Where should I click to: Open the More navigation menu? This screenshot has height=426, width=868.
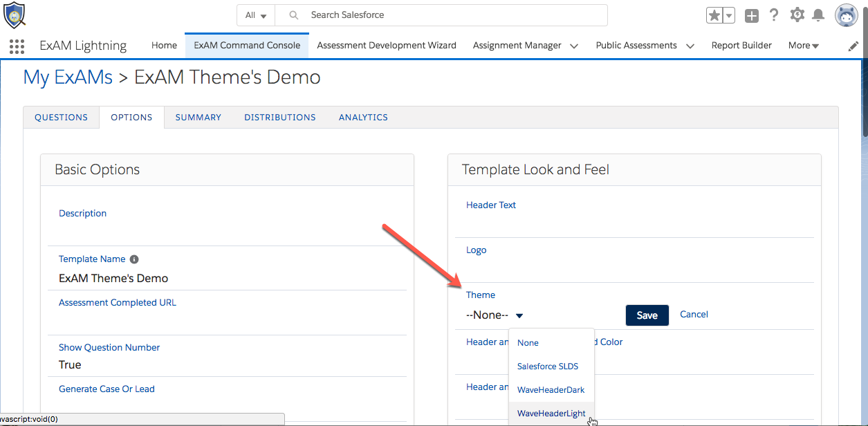click(x=804, y=46)
